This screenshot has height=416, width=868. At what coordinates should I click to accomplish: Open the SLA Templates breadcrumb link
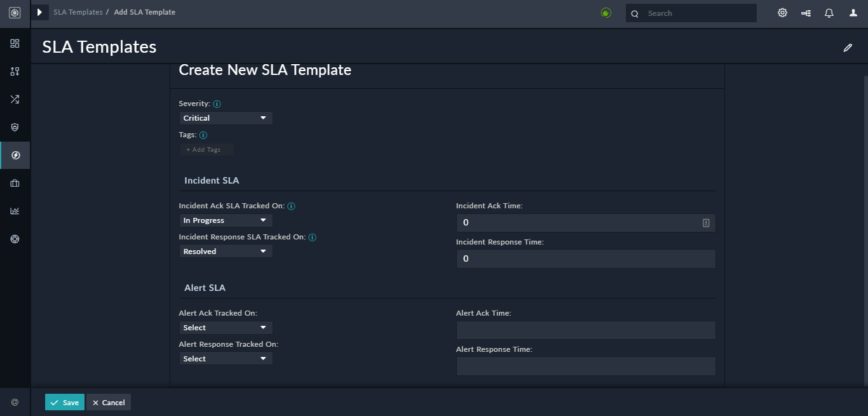(x=77, y=11)
